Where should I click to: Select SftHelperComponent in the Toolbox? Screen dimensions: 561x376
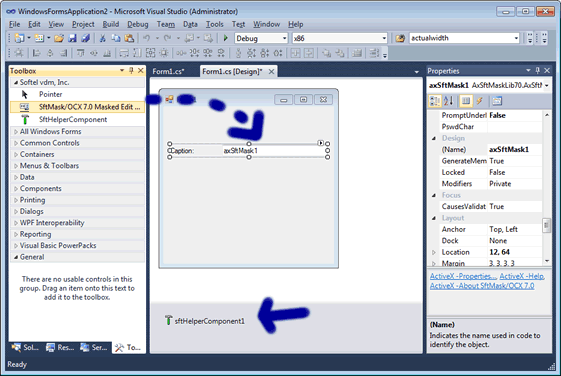click(x=73, y=119)
